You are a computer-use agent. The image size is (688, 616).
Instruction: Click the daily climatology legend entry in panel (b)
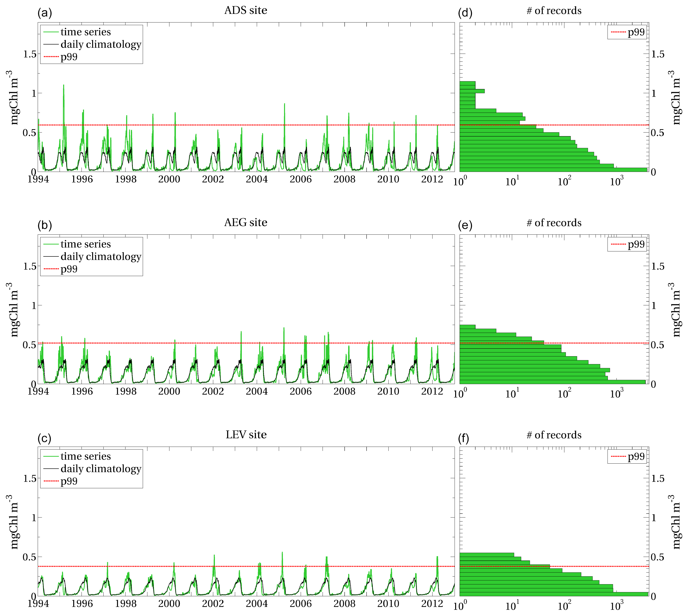pyautogui.click(x=101, y=256)
